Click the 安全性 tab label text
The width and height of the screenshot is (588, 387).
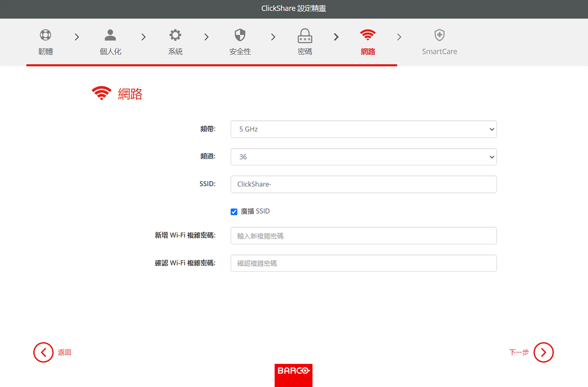coord(240,51)
